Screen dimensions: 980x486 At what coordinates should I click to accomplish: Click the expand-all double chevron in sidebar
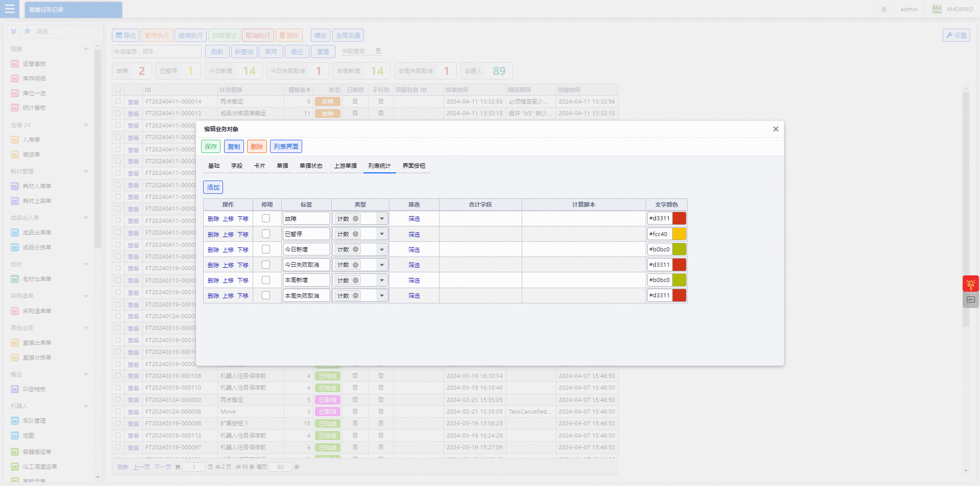[x=14, y=32]
